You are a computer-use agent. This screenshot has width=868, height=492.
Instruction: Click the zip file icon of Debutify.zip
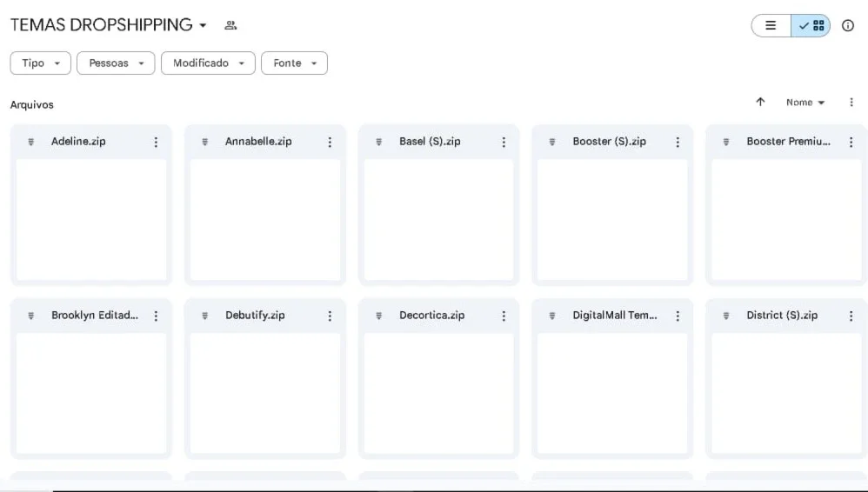click(x=204, y=316)
